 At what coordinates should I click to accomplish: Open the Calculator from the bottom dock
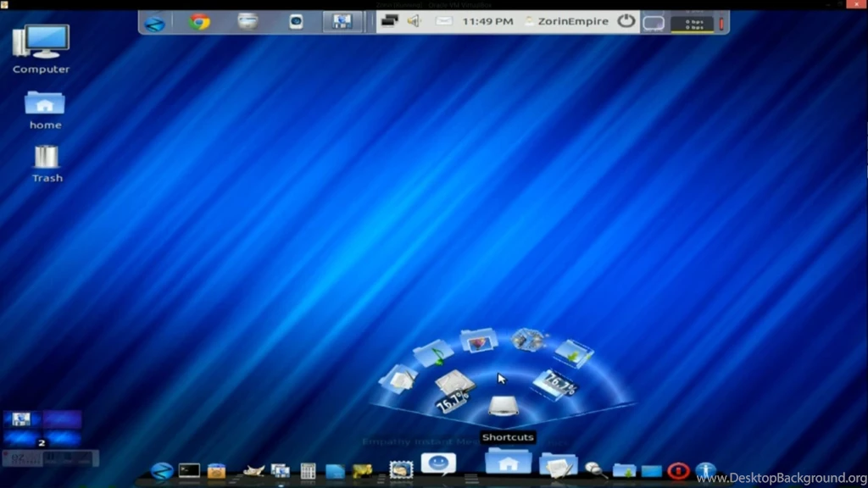[308, 471]
